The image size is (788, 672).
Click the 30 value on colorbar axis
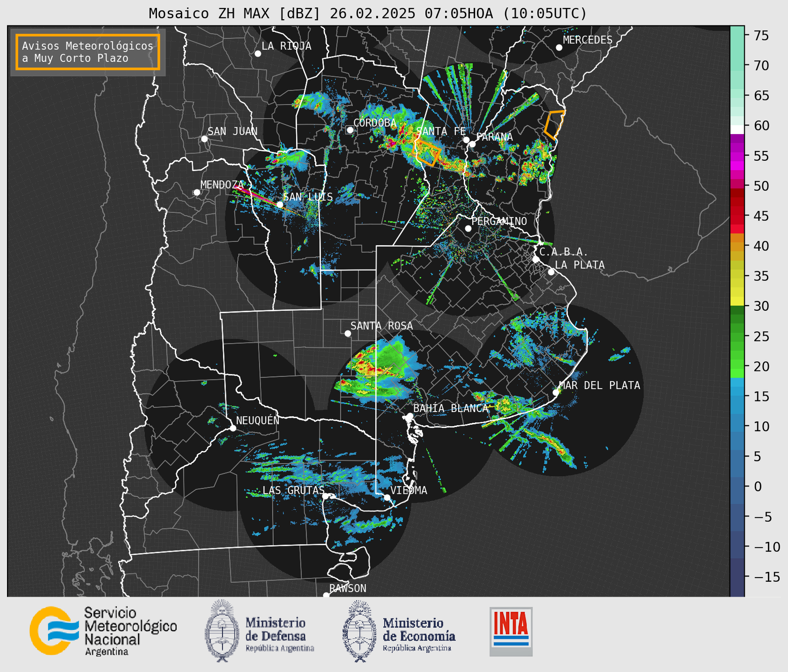point(761,306)
